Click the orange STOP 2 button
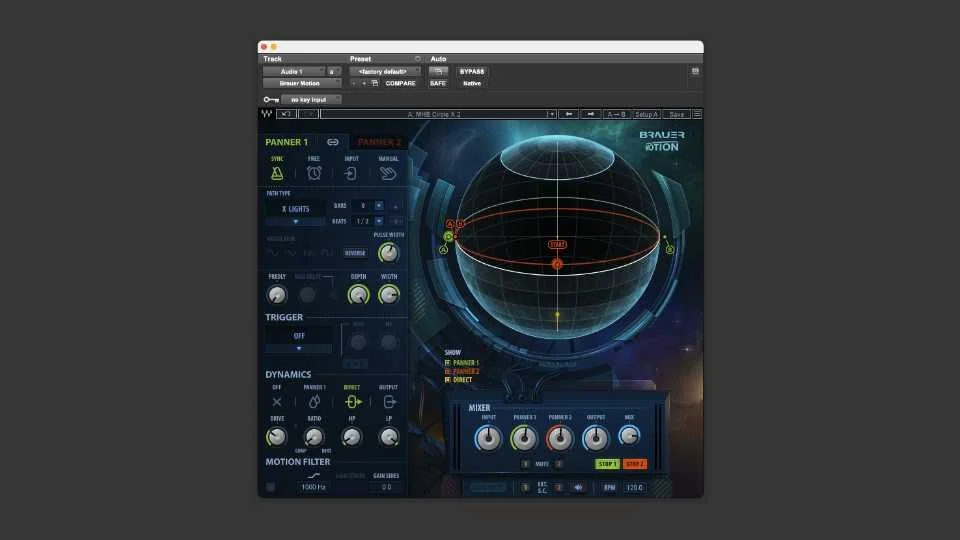 tap(634, 464)
